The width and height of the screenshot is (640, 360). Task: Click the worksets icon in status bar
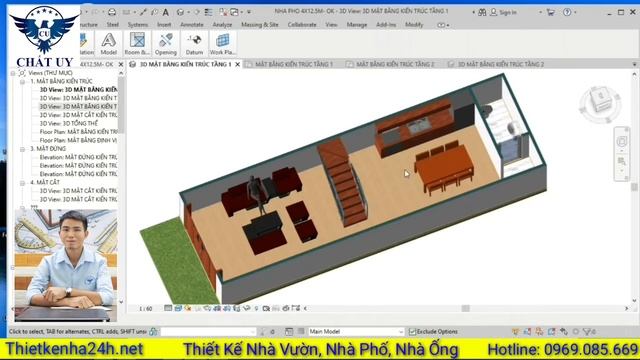(153, 331)
